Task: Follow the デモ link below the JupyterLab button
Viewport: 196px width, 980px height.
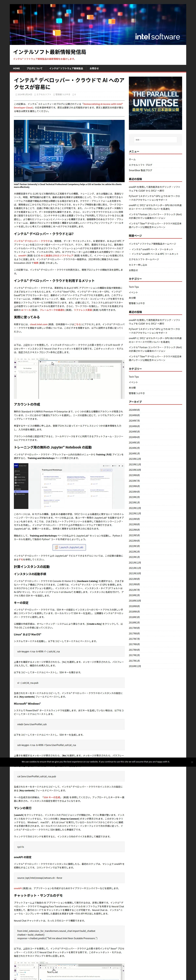Action: click(21, 560)
